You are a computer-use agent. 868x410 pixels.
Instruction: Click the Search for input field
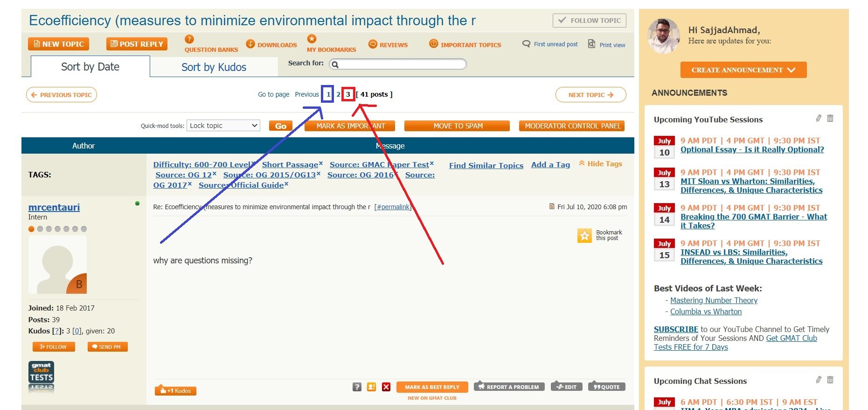398,64
